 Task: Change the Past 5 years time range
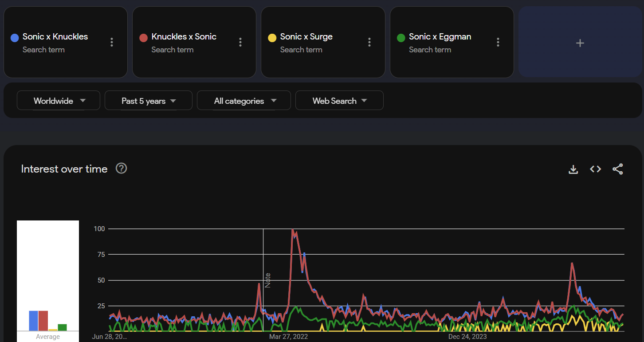tap(149, 101)
